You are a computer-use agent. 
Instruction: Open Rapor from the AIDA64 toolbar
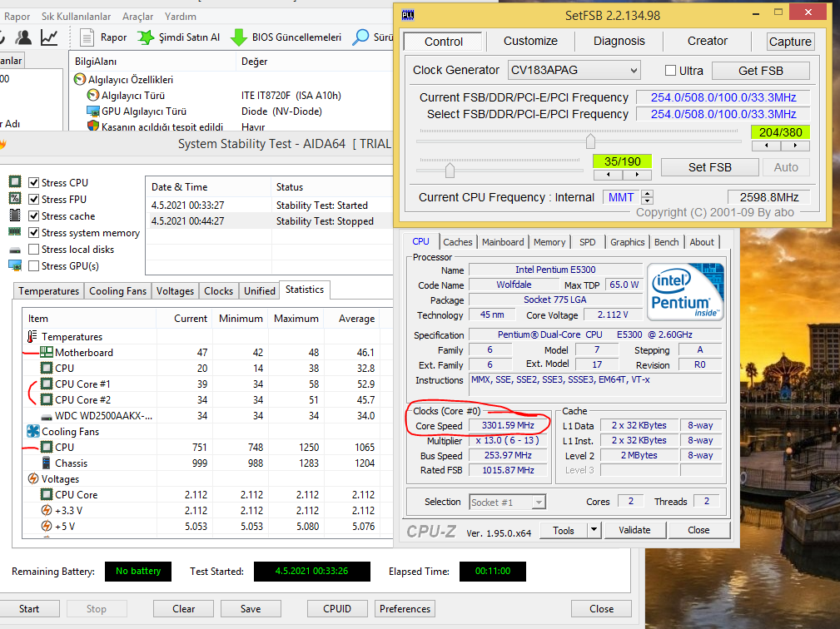103,37
